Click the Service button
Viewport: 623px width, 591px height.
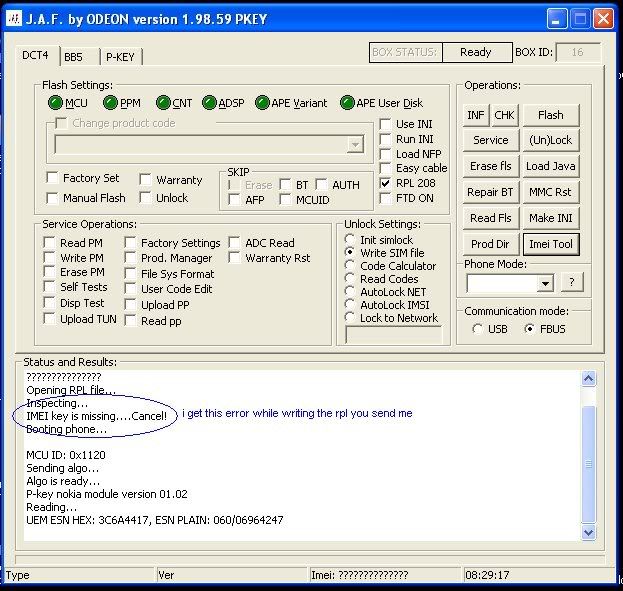pyautogui.click(x=491, y=140)
